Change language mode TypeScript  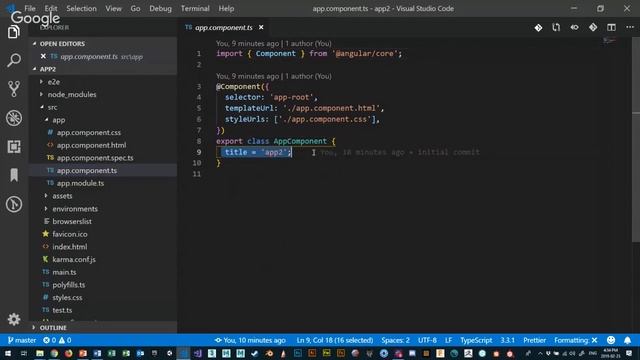(476, 340)
